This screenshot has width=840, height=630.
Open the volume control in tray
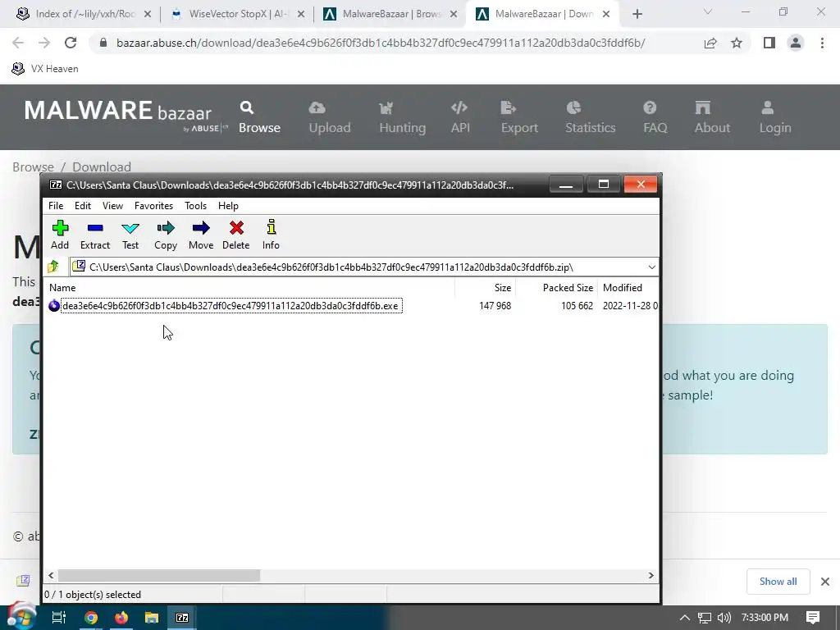click(724, 617)
